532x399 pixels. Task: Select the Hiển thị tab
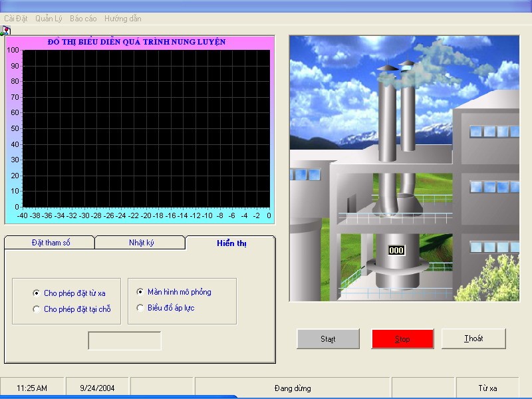pos(231,243)
